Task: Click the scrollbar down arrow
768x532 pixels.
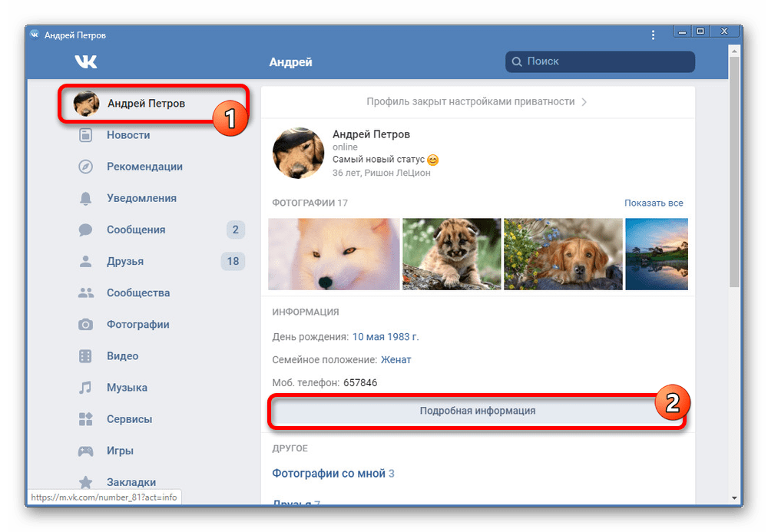Action: [x=733, y=497]
